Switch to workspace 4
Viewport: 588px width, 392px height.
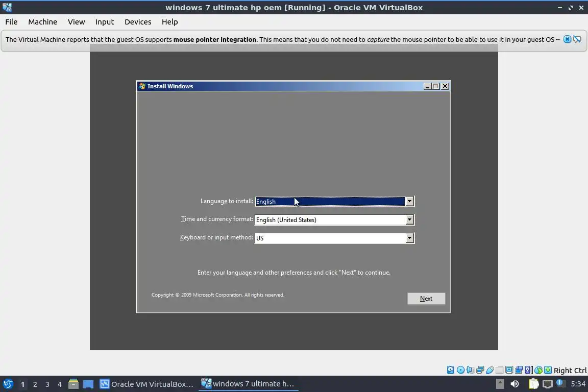(x=59, y=384)
